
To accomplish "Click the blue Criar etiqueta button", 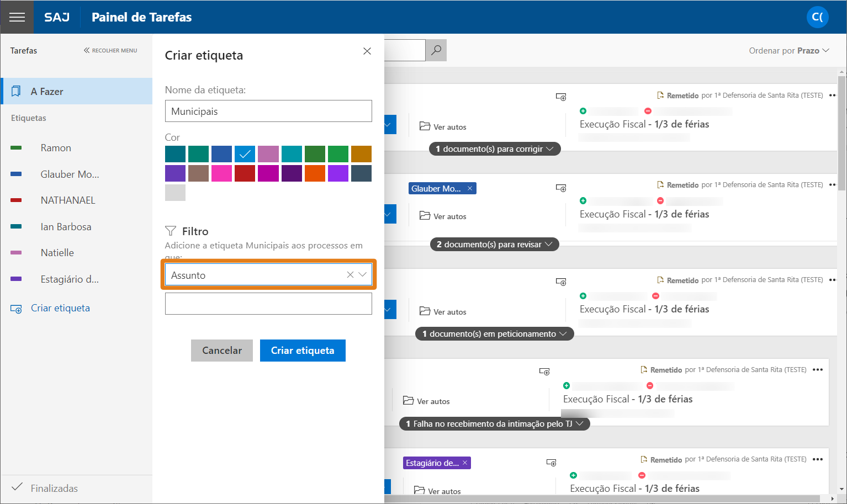I will (x=303, y=351).
